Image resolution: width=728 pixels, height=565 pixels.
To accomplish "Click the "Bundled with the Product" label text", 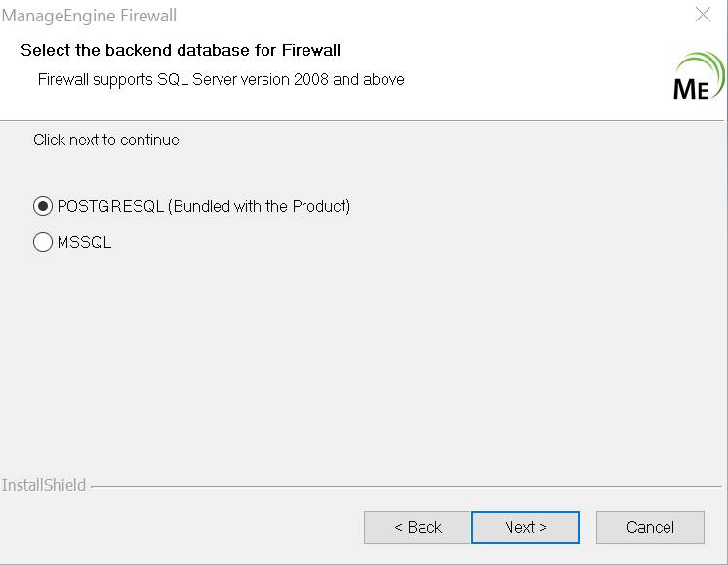I will [260, 206].
